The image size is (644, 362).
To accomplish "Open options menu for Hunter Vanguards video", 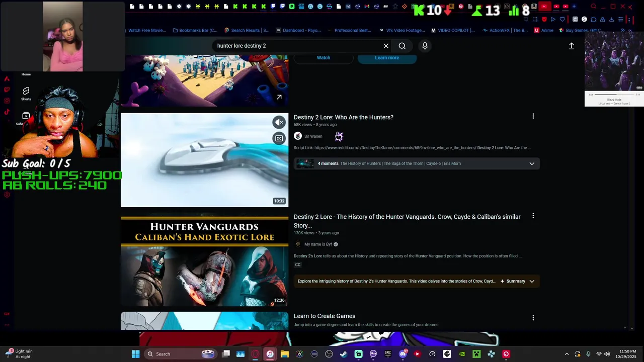I will tap(533, 216).
